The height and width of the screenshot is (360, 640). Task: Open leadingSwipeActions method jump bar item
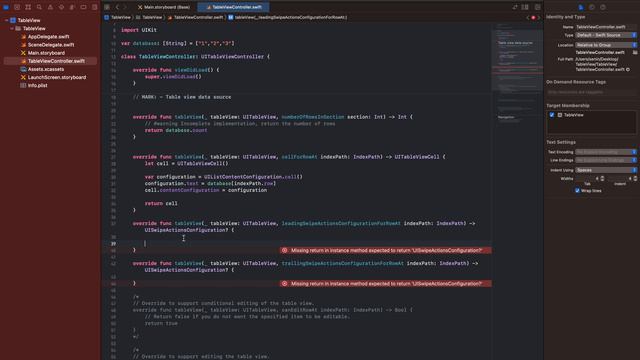click(x=287, y=18)
